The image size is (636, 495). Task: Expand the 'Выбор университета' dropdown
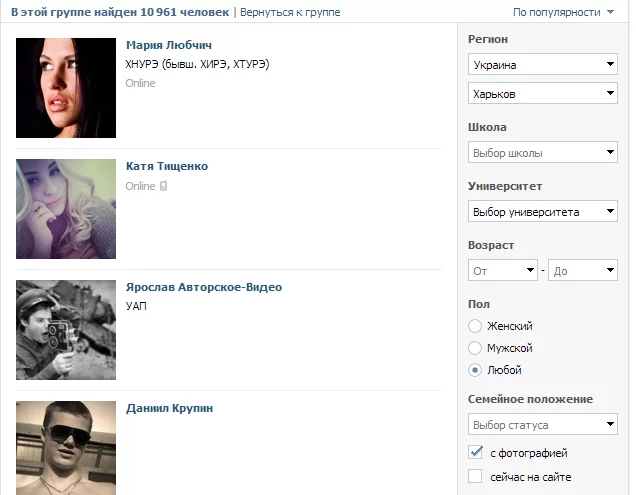pyautogui.click(x=543, y=211)
